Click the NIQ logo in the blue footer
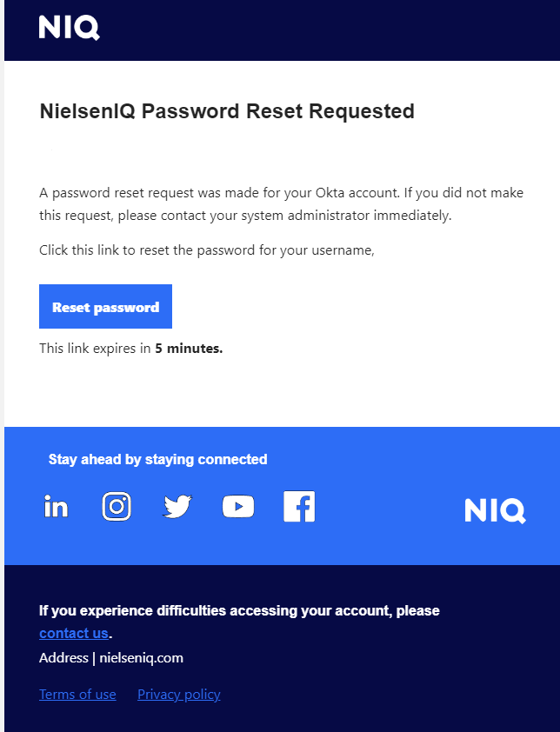Image resolution: width=560 pixels, height=732 pixels. click(495, 511)
